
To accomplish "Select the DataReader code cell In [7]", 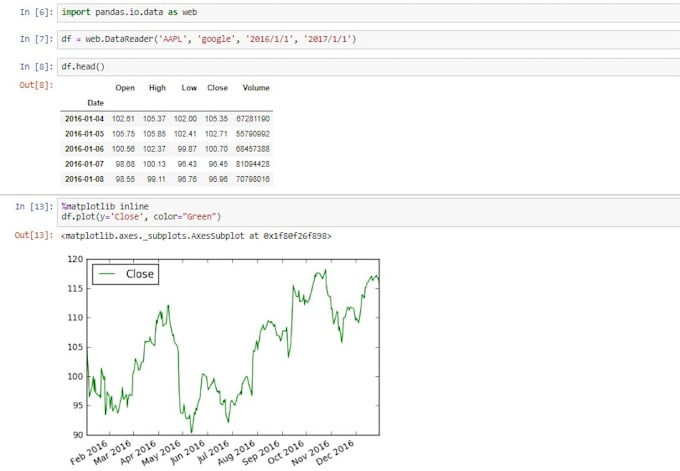I will coord(368,39).
